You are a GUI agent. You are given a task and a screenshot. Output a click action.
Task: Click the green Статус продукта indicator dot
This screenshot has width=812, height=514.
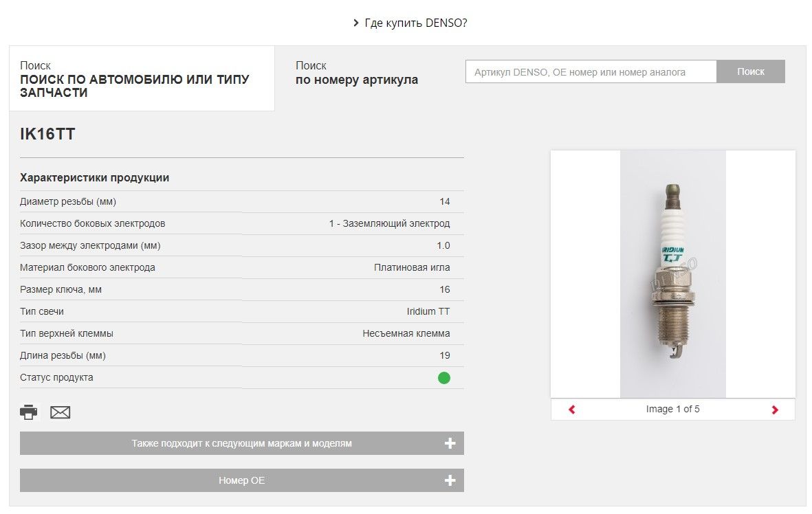[x=444, y=378]
